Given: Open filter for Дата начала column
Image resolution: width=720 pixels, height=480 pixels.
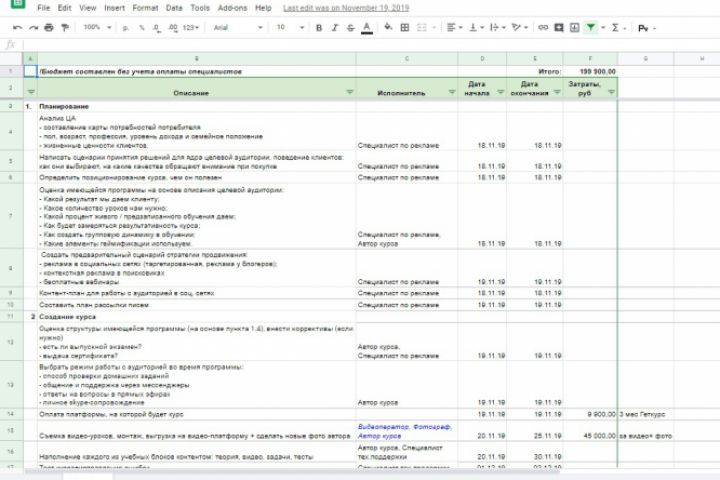Looking at the screenshot, I should tap(501, 92).
